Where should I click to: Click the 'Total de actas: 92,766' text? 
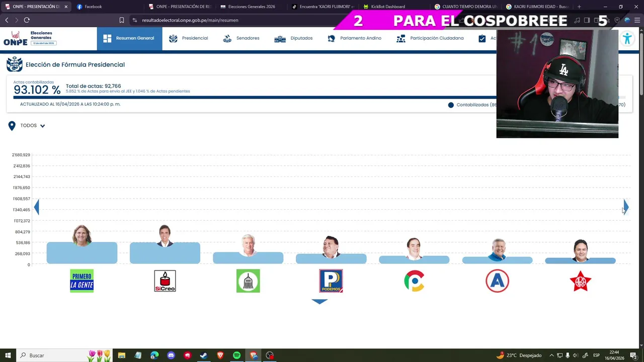[x=93, y=86]
